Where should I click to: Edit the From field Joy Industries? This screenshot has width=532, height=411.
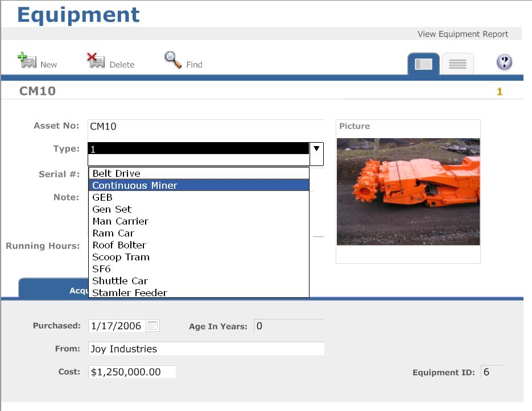tap(205, 349)
